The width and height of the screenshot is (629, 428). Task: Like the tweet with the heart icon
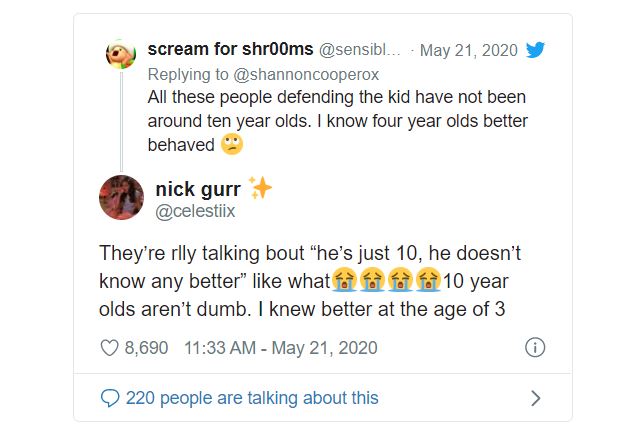tap(110, 348)
